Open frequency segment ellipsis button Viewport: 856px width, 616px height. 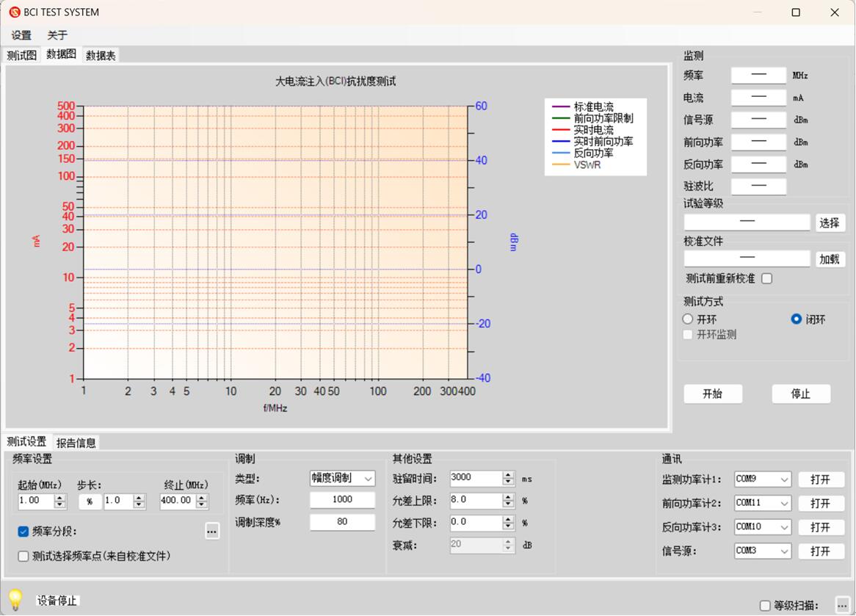tap(212, 531)
